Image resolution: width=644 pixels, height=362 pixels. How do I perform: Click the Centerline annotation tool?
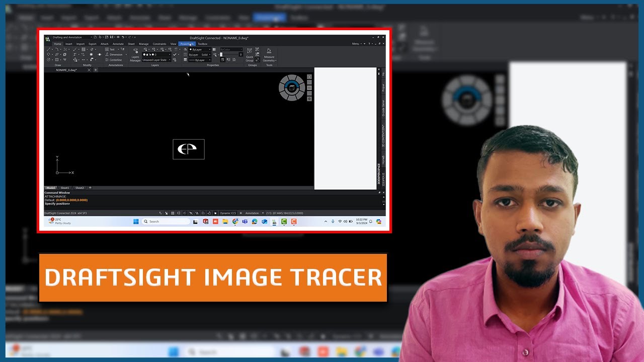pyautogui.click(x=113, y=60)
